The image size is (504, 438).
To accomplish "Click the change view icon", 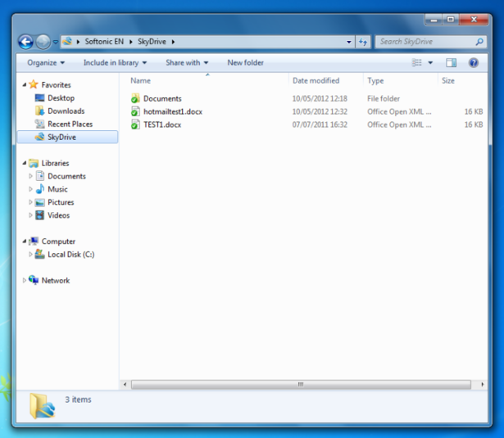I will click(417, 62).
